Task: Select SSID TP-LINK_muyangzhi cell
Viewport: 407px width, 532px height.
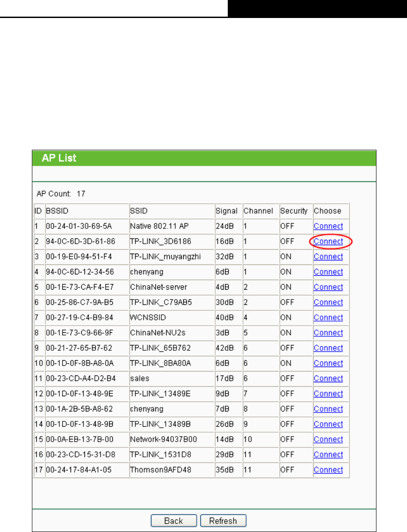Action: coord(172,257)
